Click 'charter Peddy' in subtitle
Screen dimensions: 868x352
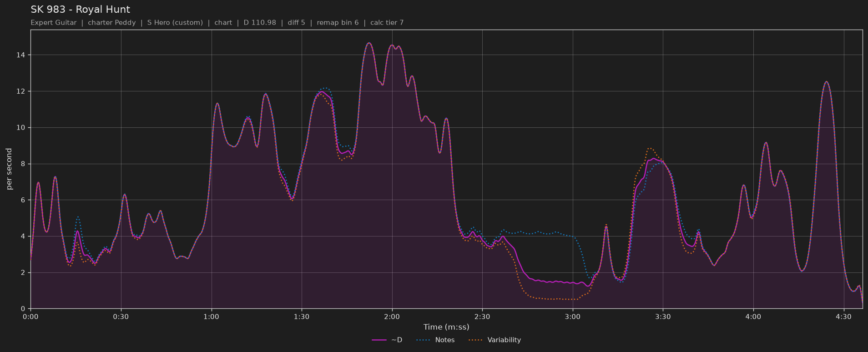[111, 23]
